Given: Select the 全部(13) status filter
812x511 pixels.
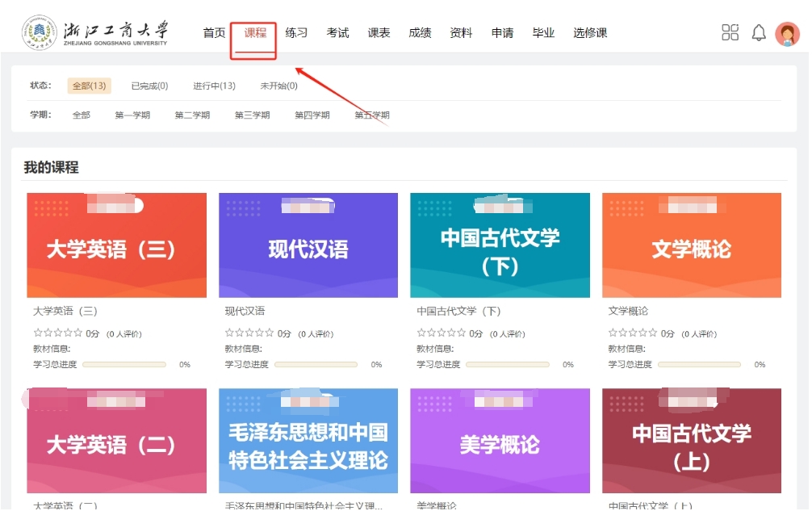Looking at the screenshot, I should coord(89,86).
